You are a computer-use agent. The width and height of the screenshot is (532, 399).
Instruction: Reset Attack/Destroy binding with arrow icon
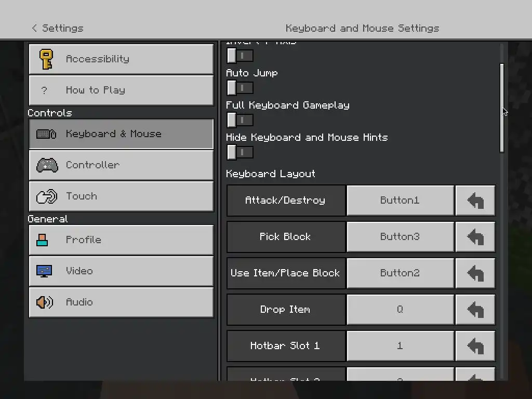coord(475,201)
